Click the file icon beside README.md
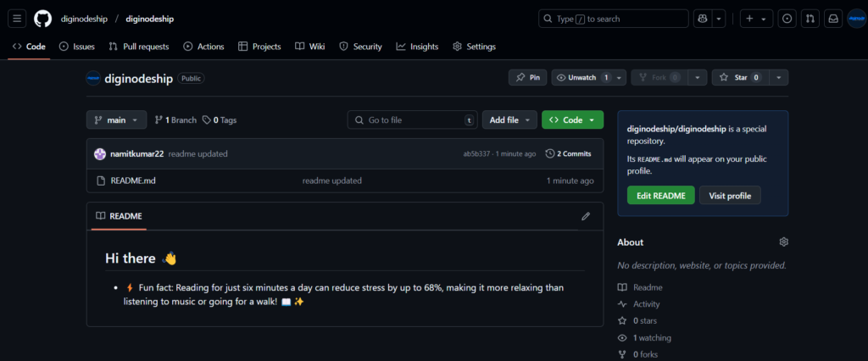 pos(101,180)
